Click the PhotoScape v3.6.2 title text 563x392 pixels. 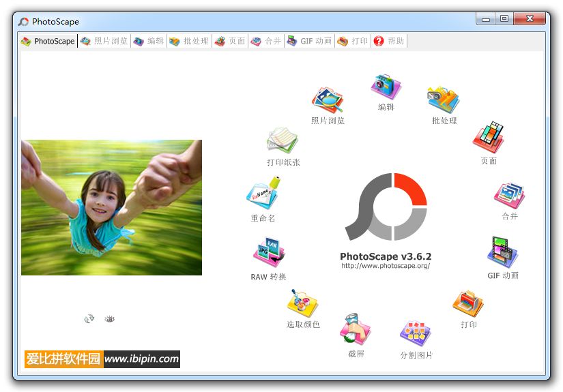tap(386, 256)
